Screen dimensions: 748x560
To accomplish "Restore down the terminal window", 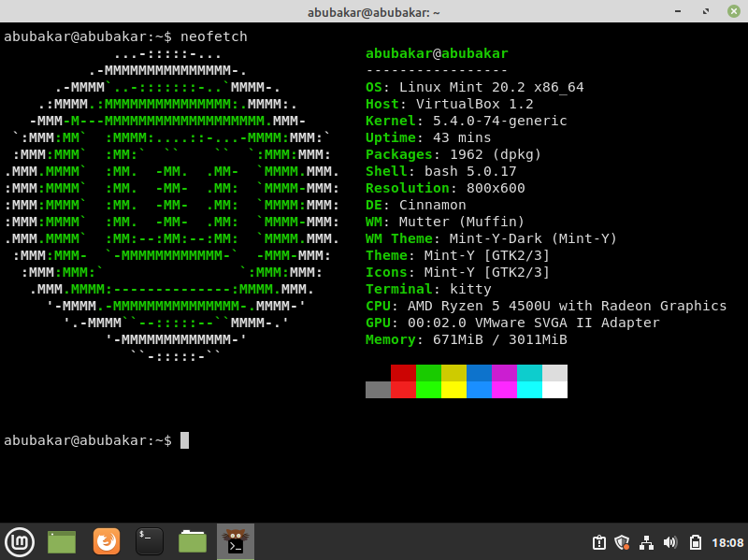I will click(x=706, y=11).
